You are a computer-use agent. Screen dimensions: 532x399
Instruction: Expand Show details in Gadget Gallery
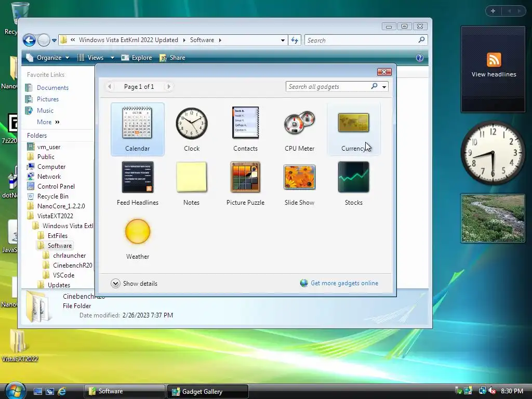click(x=134, y=283)
